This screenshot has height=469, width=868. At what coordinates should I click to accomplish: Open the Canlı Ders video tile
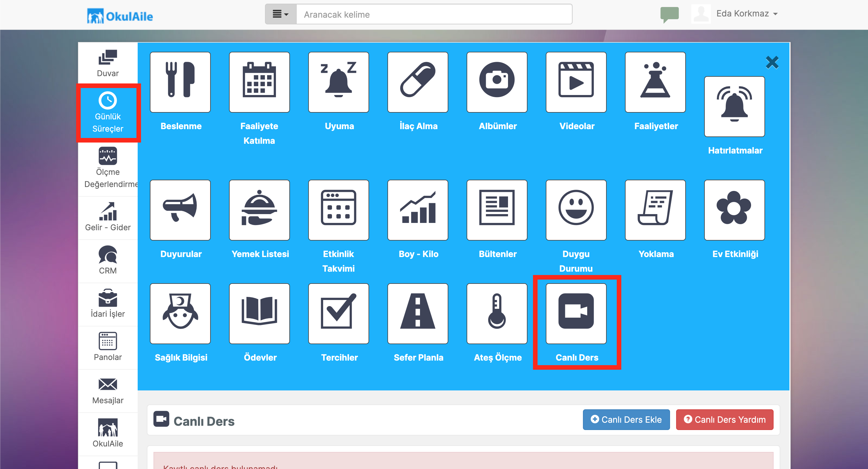(576, 313)
